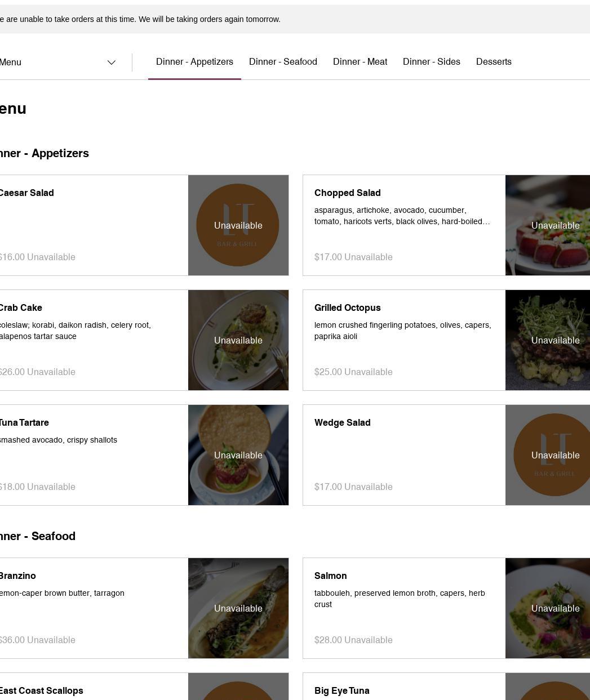Click the Caesar Salad logo placeholder image
The height and width of the screenshot is (700, 590).
point(238,225)
